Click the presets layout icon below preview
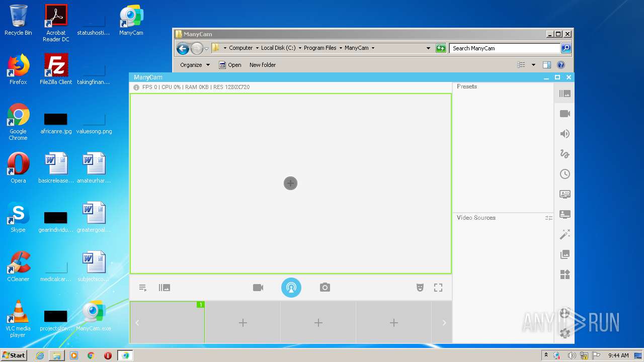Image resolution: width=644 pixels, height=362 pixels. point(164,288)
